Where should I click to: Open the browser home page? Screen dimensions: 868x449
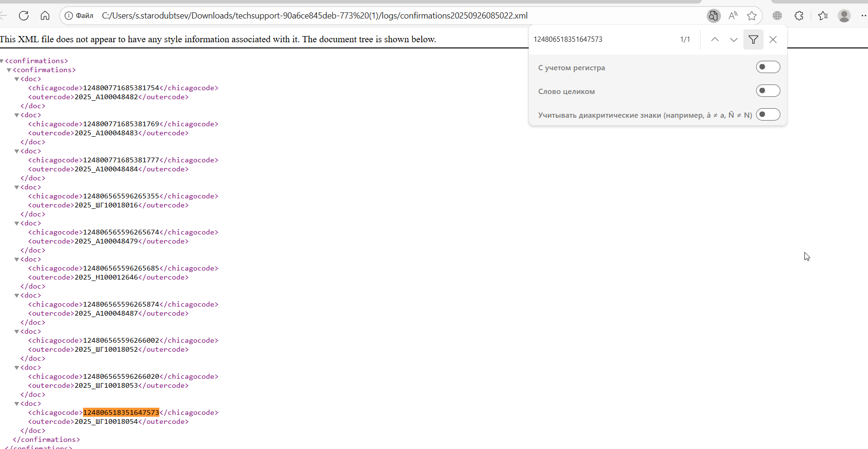(x=45, y=16)
